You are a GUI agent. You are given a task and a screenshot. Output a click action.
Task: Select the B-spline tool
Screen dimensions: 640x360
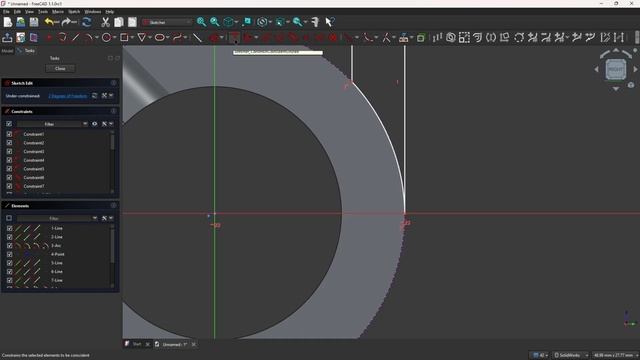click(x=178, y=38)
